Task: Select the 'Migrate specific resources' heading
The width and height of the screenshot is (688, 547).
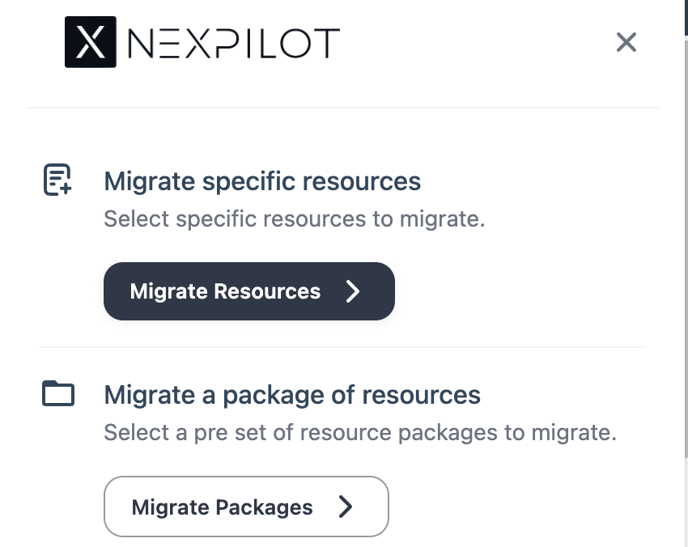Action: 262,181
